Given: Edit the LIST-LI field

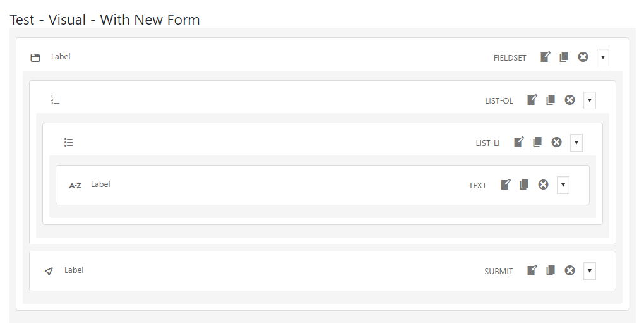Looking at the screenshot, I should [x=518, y=142].
